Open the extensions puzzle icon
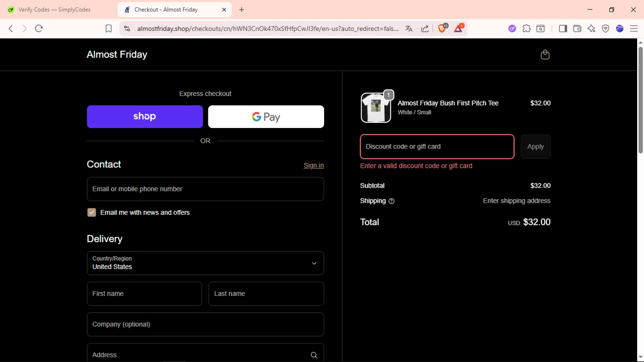644x362 pixels. tap(526, 28)
